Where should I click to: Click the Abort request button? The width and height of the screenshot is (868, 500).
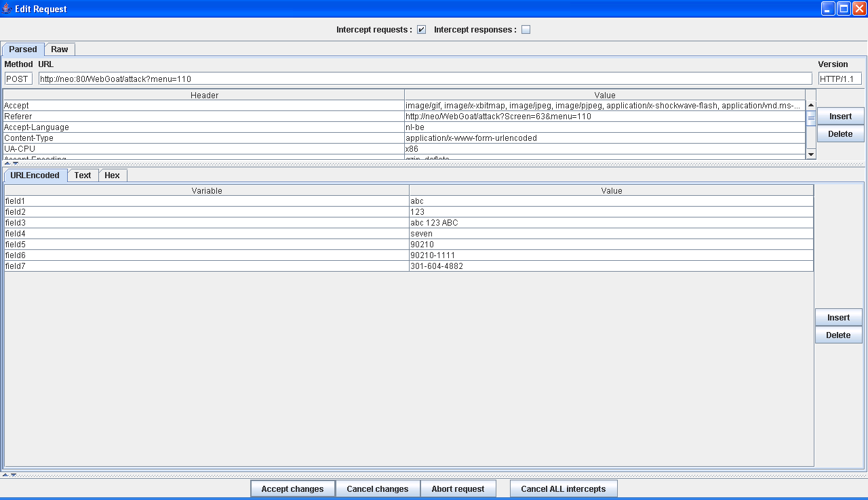458,488
